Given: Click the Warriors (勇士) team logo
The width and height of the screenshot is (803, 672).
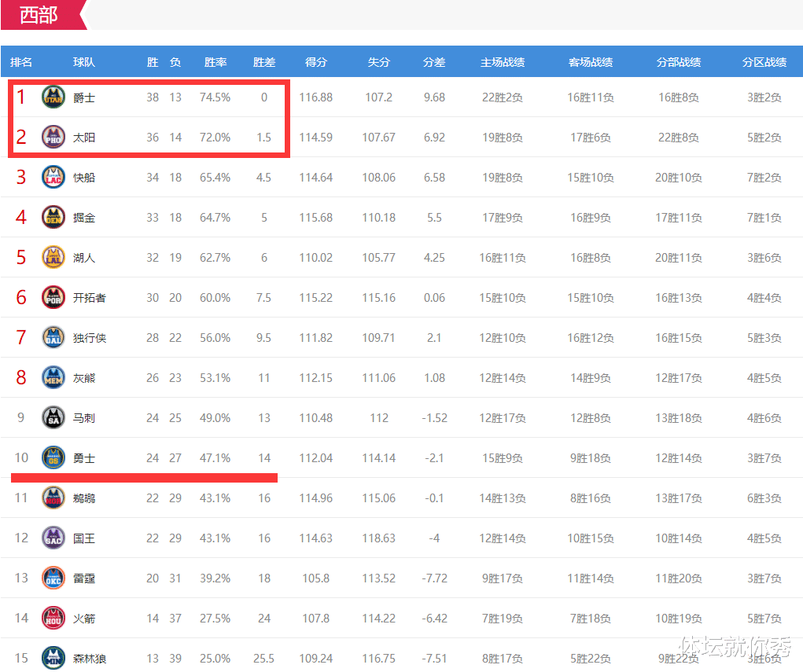Looking at the screenshot, I should tap(53, 457).
